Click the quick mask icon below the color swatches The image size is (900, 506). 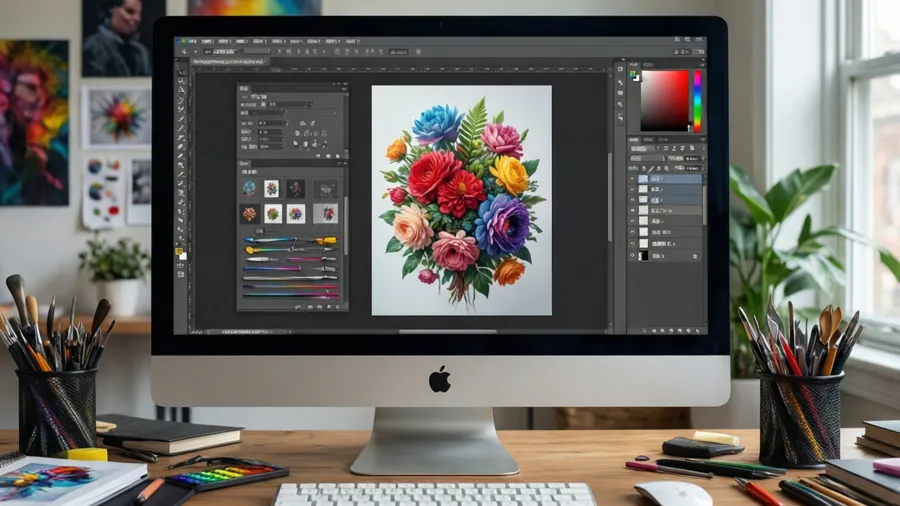coord(181,266)
